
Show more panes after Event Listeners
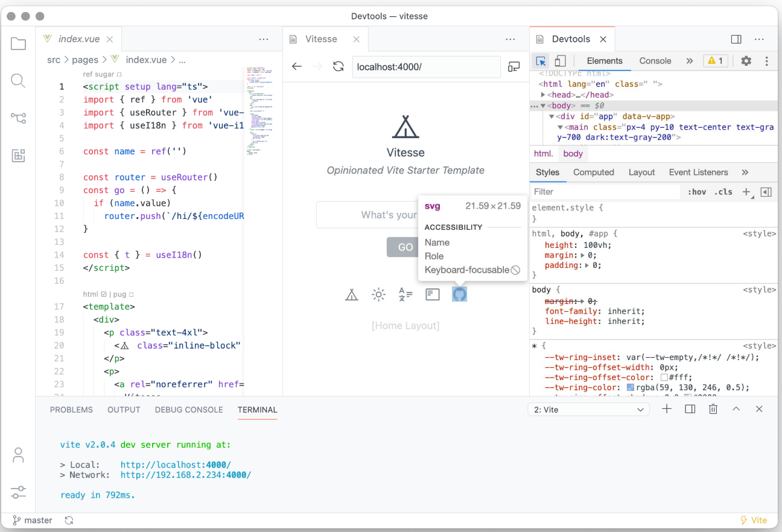tap(745, 172)
